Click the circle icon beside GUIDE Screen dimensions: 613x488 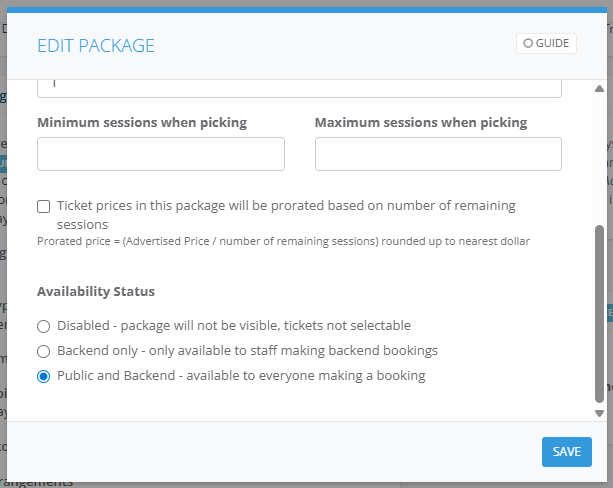coord(528,44)
